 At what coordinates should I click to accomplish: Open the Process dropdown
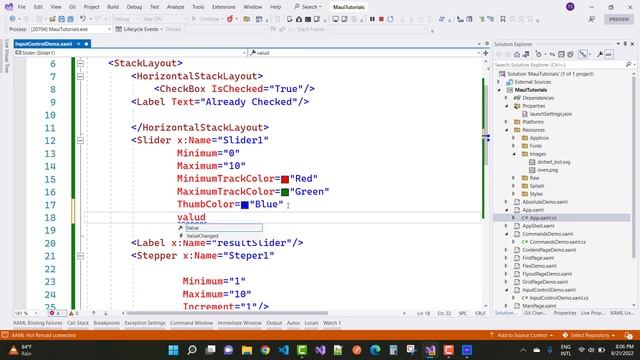[70, 29]
